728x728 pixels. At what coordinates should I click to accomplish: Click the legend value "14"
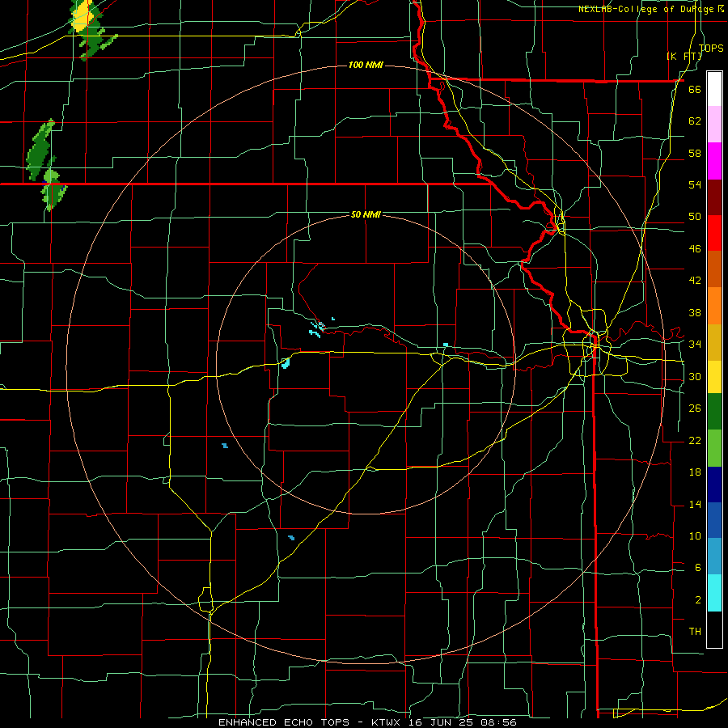(695, 504)
